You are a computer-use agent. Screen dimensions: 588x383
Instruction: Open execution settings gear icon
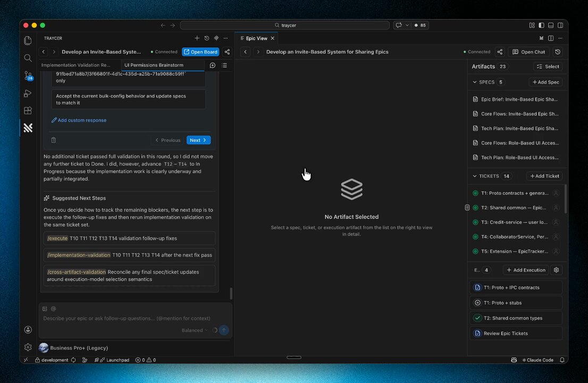(556, 270)
